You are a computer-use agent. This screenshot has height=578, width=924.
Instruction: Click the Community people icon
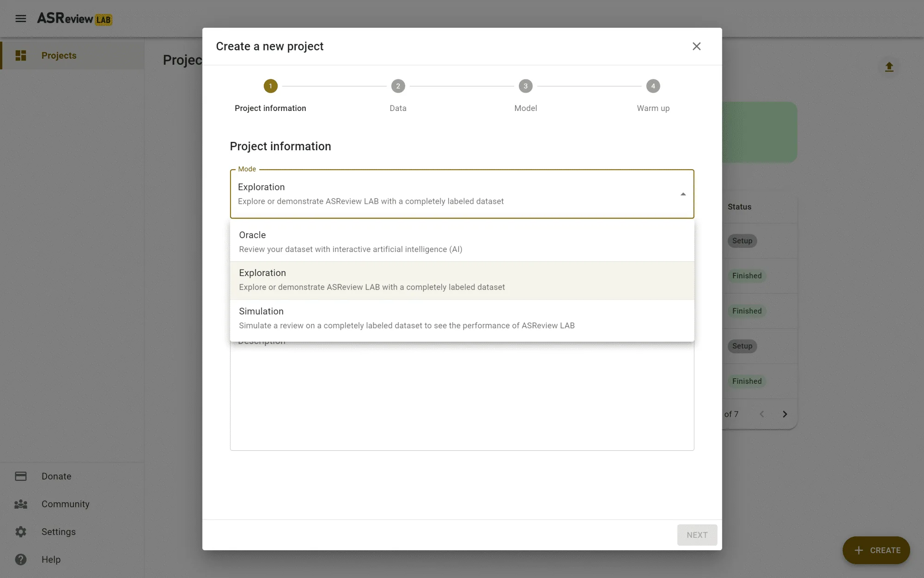coord(21,504)
